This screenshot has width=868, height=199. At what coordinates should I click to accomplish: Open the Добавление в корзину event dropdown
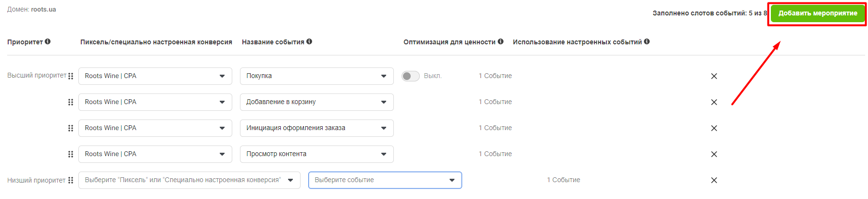[316, 102]
